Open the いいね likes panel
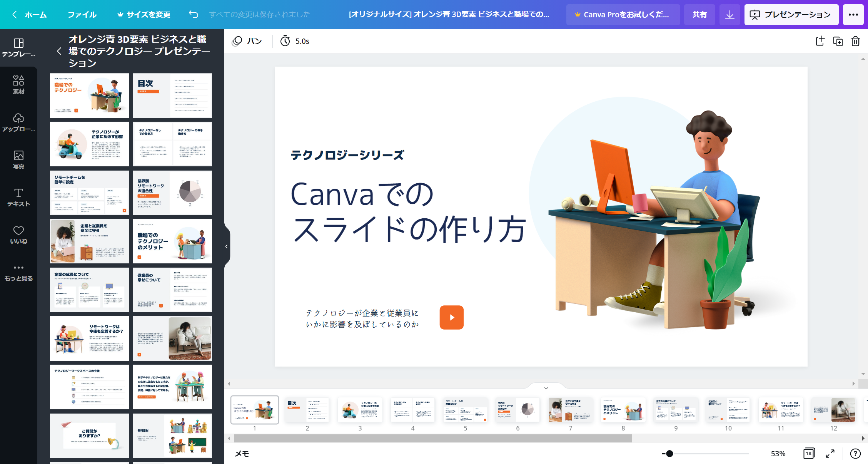The height and width of the screenshot is (464, 868). coord(18,235)
